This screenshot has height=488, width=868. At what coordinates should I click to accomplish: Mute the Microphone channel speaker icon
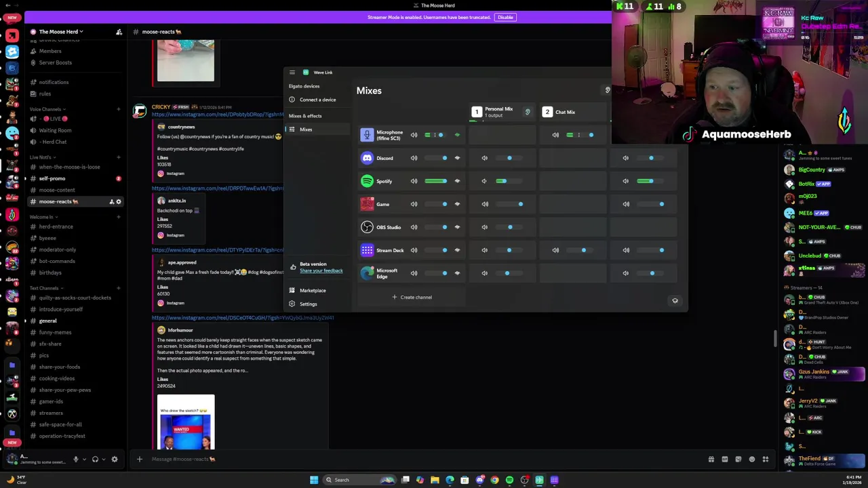coord(414,135)
